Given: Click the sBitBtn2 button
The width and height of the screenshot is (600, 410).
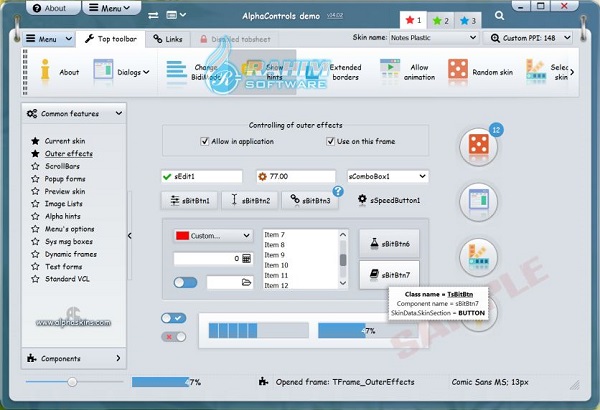Looking at the screenshot, I should [250, 201].
